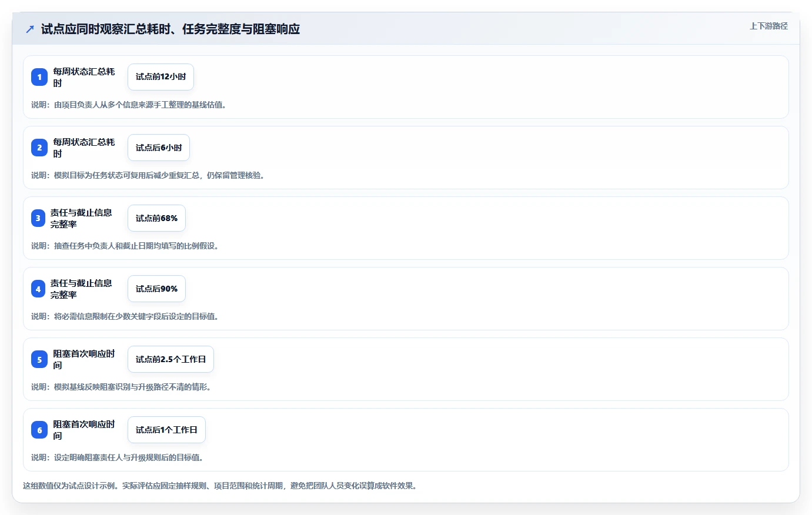The height and width of the screenshot is (515, 812).
Task: Click the 试点后1个工作日 value chip
Action: tap(166, 430)
